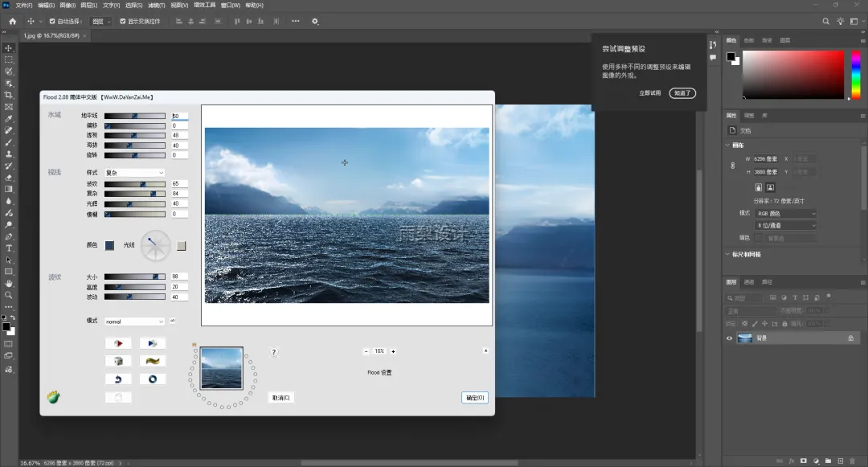Click the 颜色 water color swatch
Viewport: 868px width, 467px height.
109,245
